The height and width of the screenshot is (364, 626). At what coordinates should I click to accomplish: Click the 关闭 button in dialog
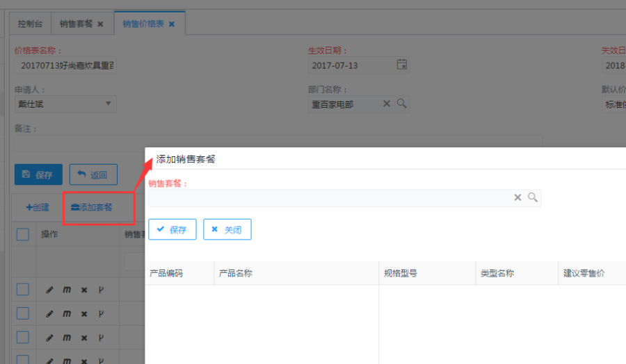click(x=227, y=229)
